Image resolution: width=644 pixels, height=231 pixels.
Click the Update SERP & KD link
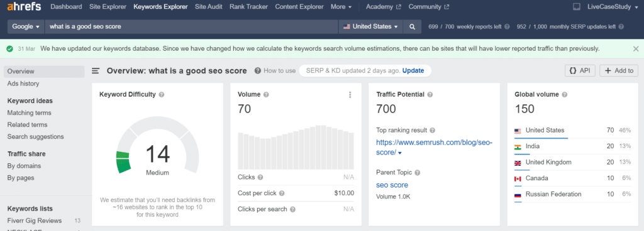tap(413, 70)
